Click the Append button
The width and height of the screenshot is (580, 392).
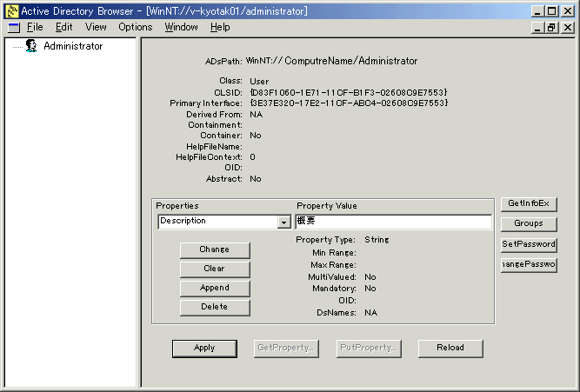[214, 288]
